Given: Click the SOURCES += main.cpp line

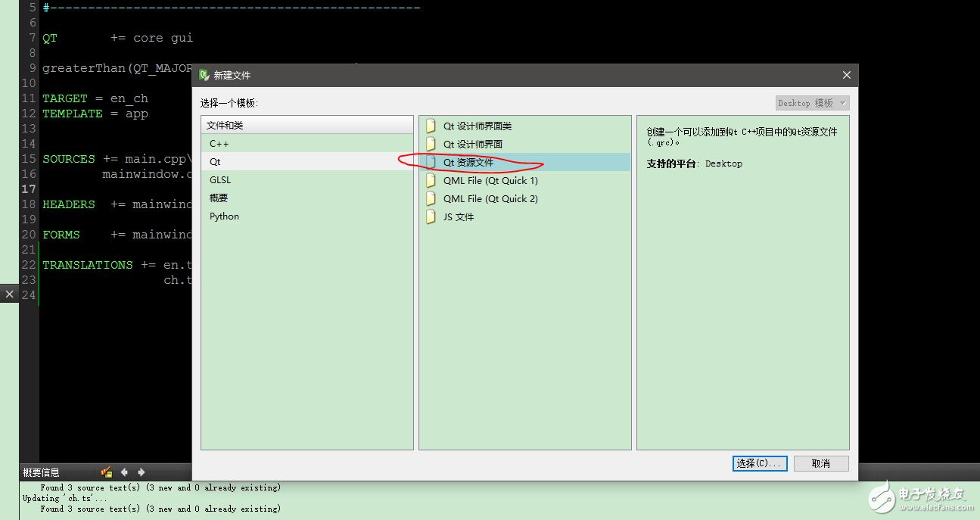Looking at the screenshot, I should (x=117, y=159).
